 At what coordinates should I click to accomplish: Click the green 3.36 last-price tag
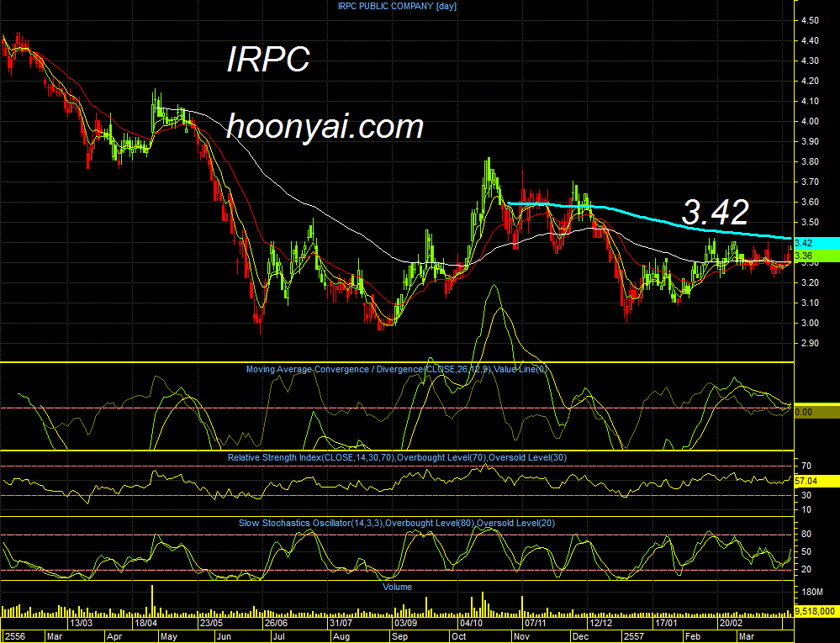pyautogui.click(x=816, y=256)
